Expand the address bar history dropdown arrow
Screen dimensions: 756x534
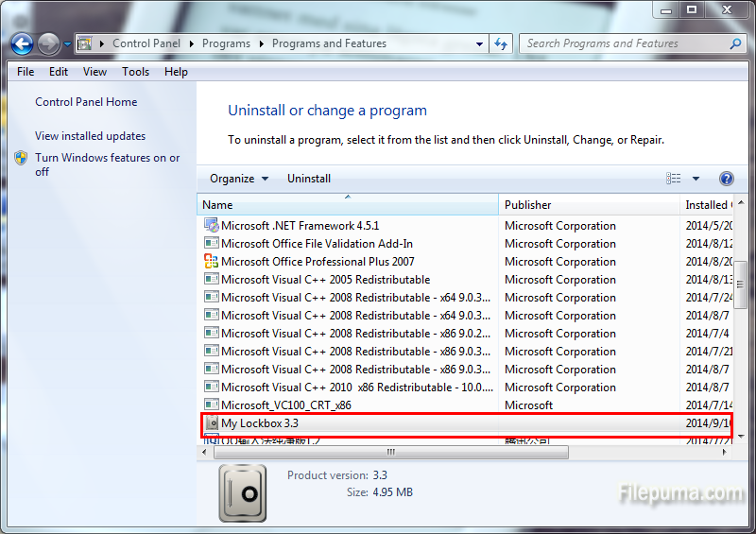click(x=479, y=43)
